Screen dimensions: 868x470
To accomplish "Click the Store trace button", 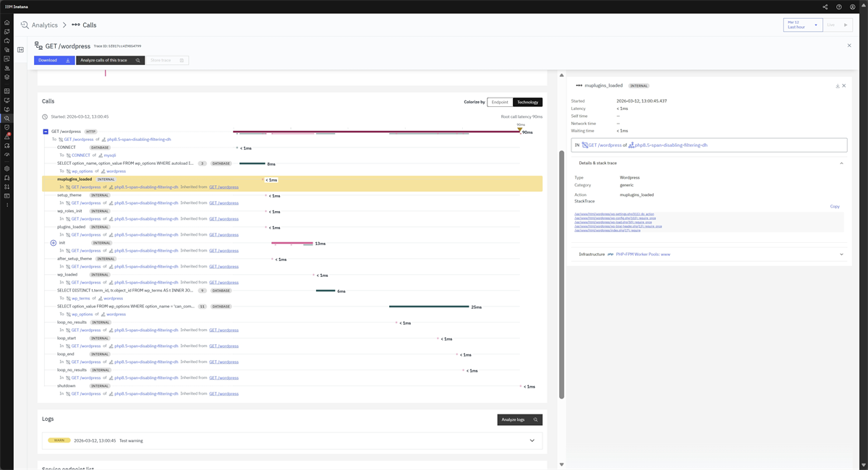I will click(x=168, y=60).
